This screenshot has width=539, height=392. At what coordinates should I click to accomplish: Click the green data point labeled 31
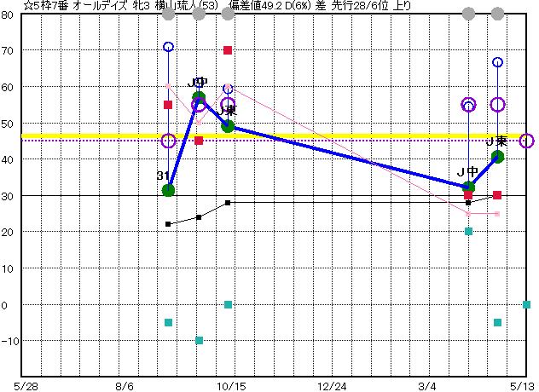168,190
